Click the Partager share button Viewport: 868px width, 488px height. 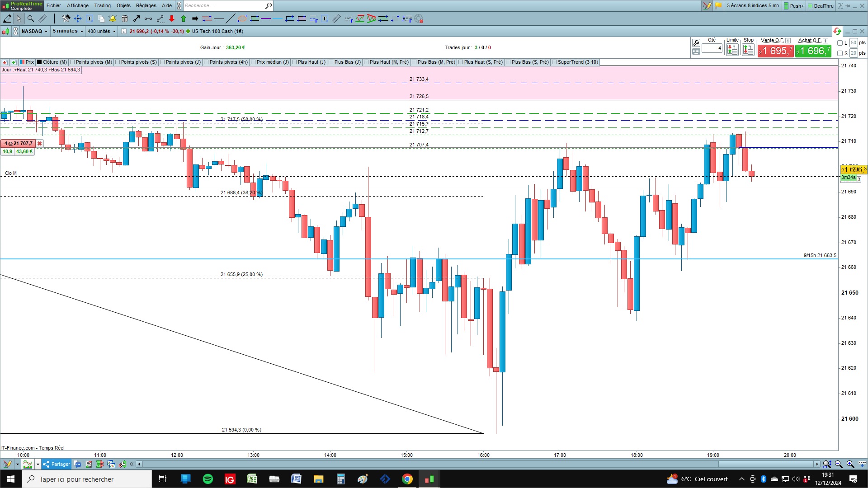click(x=57, y=464)
